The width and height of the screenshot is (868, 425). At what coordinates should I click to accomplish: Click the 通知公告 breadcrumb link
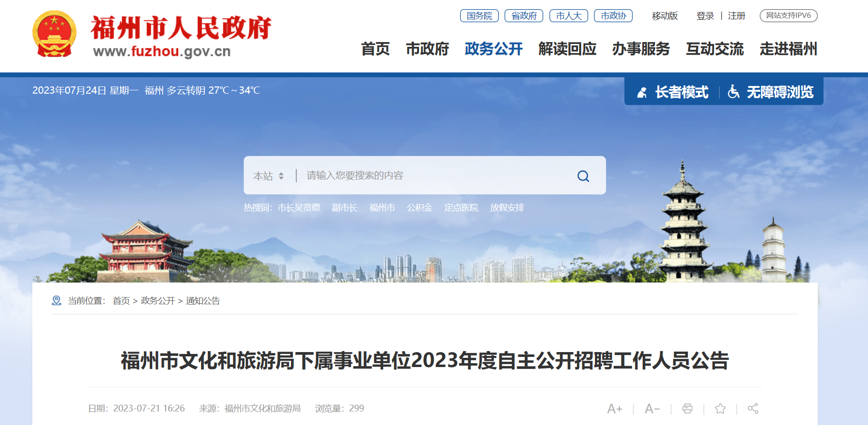(203, 301)
